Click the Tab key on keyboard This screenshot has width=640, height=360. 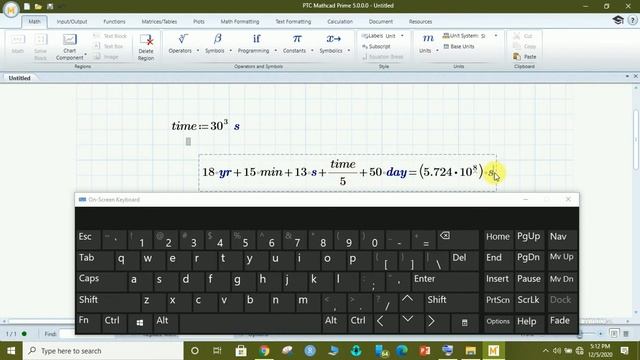(x=95, y=260)
